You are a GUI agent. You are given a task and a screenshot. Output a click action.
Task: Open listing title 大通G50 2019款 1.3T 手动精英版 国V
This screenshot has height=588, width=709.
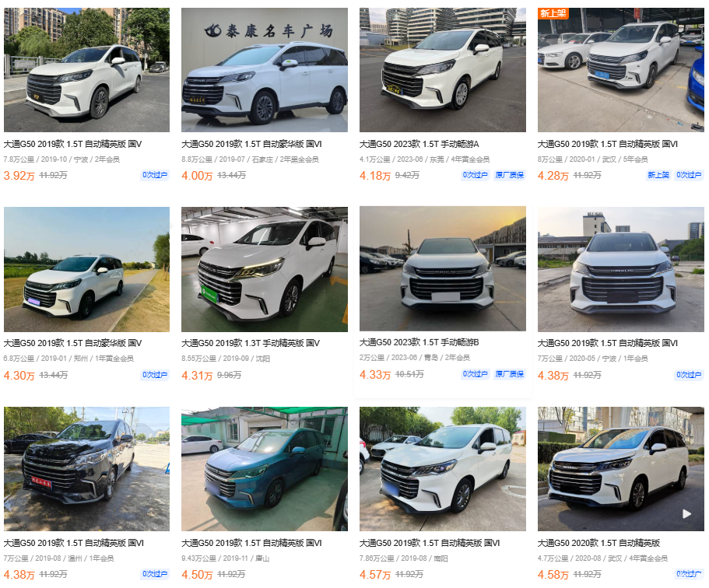pyautogui.click(x=251, y=343)
